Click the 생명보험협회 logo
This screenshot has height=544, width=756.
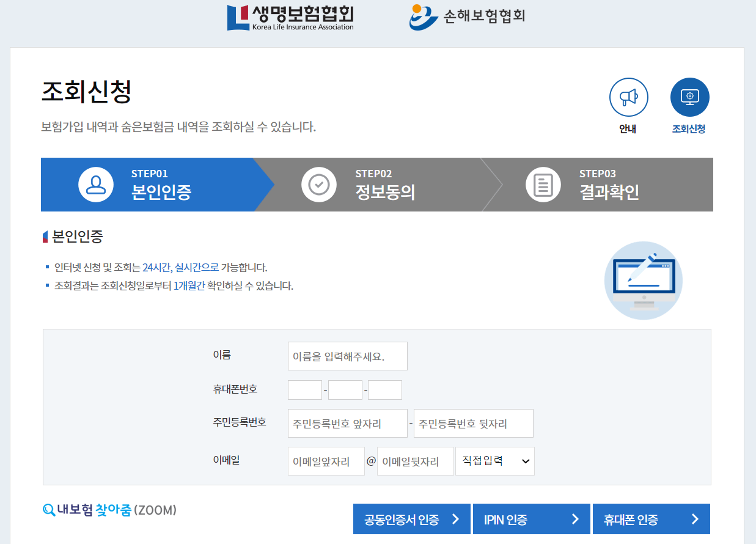click(x=290, y=17)
